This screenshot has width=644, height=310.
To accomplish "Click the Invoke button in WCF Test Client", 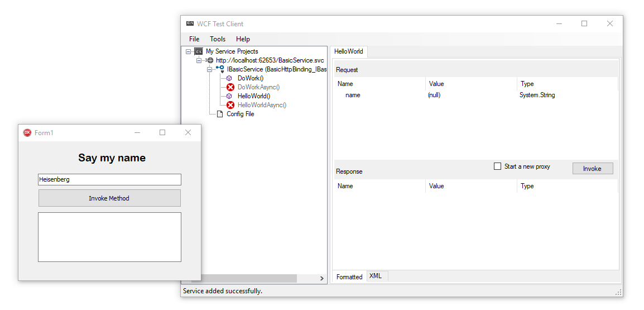I will (x=593, y=169).
